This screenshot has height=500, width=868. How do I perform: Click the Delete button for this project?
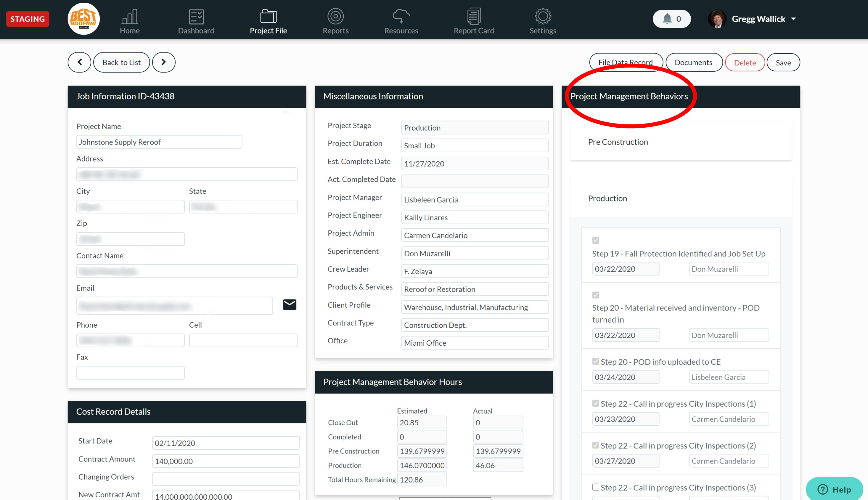coord(745,62)
